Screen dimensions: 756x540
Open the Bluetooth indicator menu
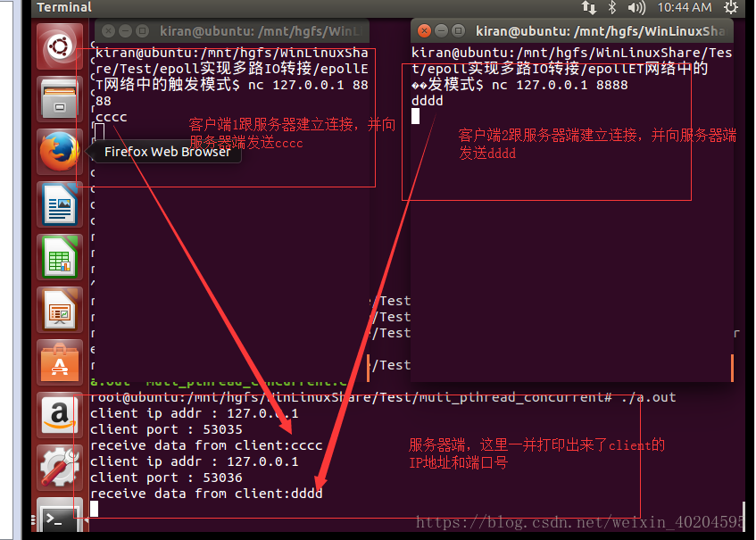[611, 7]
